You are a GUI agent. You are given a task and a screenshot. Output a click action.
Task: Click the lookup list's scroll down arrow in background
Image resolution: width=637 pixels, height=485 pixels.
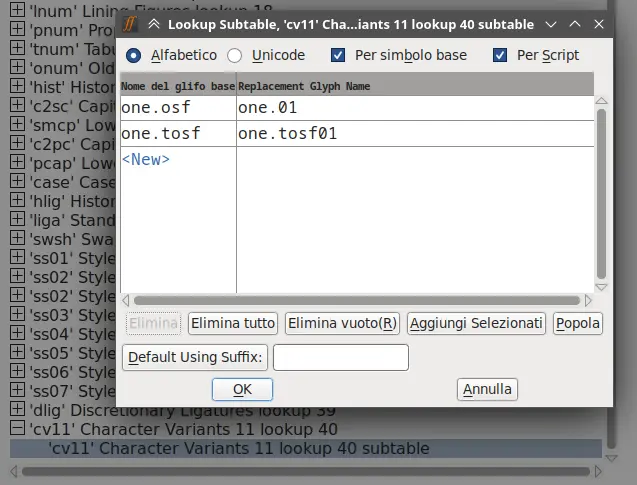pos(611,458)
